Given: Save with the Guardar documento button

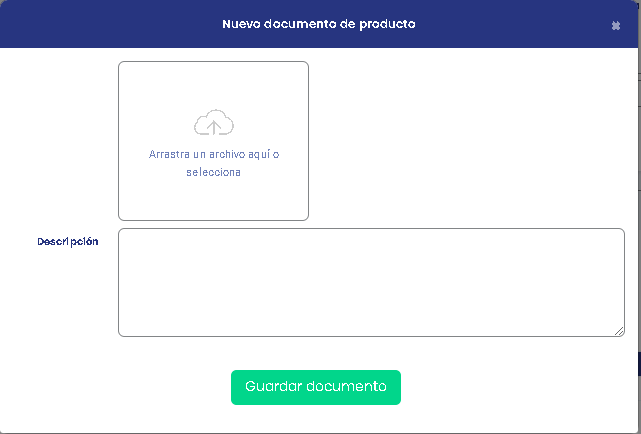Looking at the screenshot, I should click(316, 387).
